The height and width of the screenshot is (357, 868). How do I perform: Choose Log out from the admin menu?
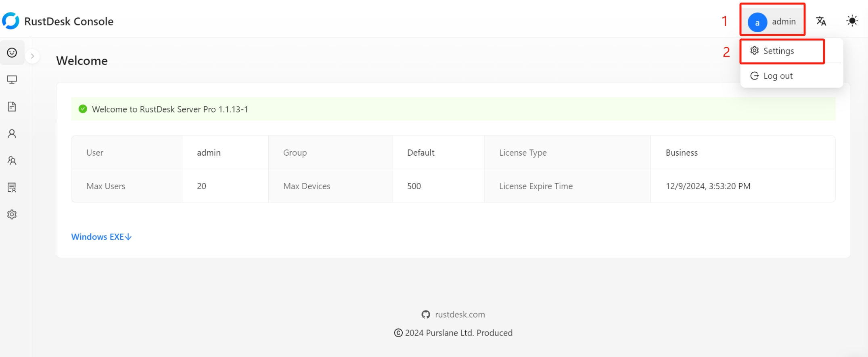(777, 76)
